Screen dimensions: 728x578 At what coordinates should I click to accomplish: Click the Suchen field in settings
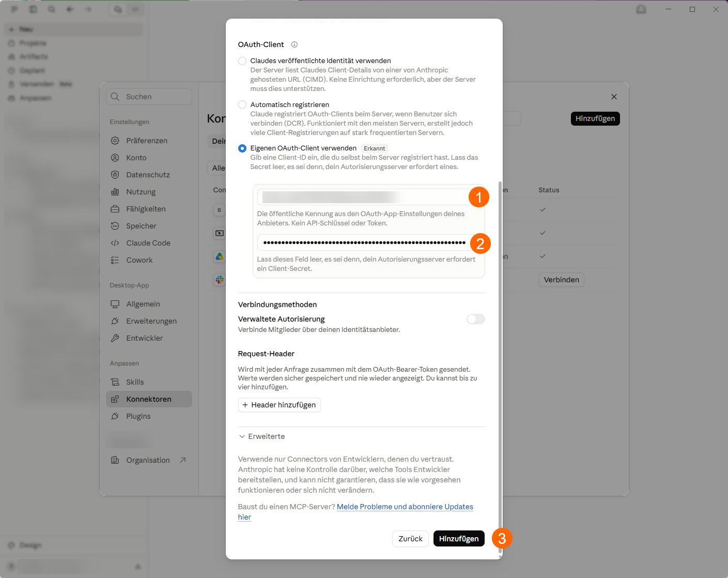pyautogui.click(x=149, y=97)
